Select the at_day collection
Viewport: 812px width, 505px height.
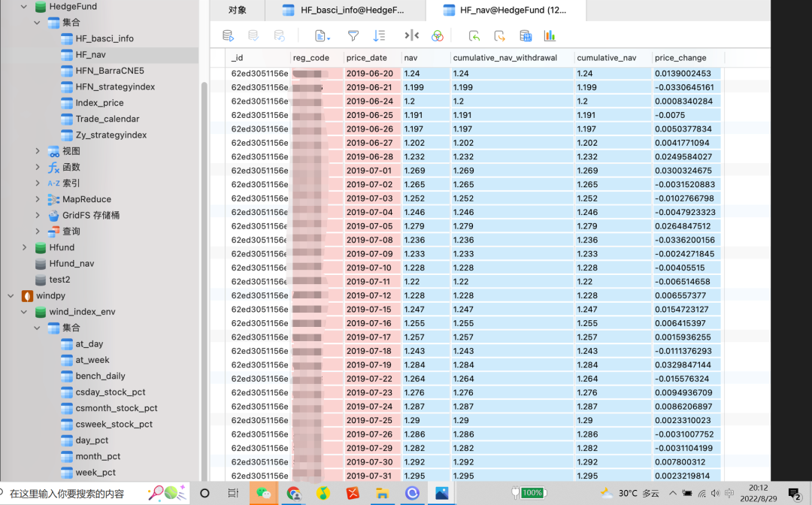[x=89, y=343]
